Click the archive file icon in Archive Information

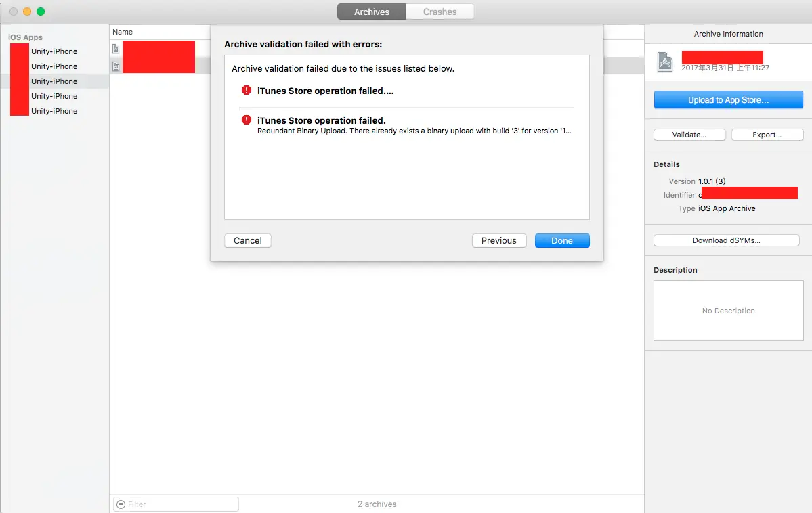[665, 62]
